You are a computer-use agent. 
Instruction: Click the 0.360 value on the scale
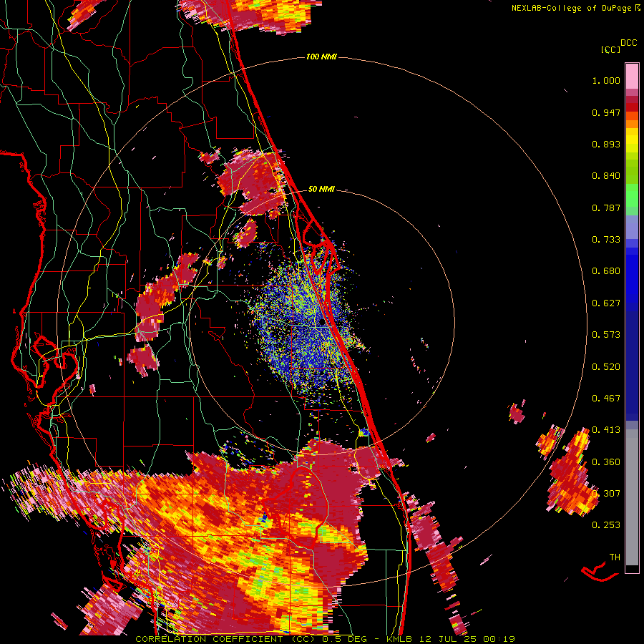606,462
